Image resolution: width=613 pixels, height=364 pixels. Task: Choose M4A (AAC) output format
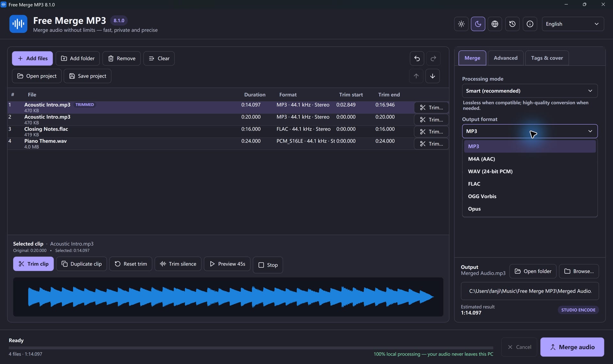[530, 159]
